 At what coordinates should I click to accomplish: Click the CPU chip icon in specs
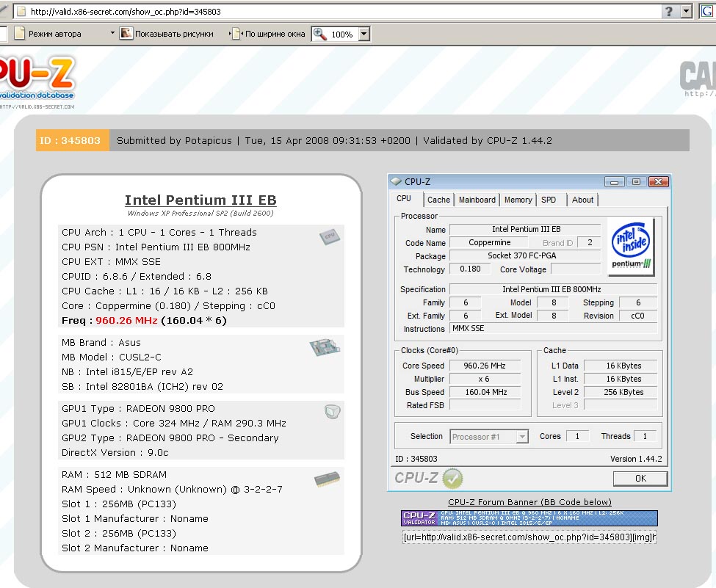330,236
